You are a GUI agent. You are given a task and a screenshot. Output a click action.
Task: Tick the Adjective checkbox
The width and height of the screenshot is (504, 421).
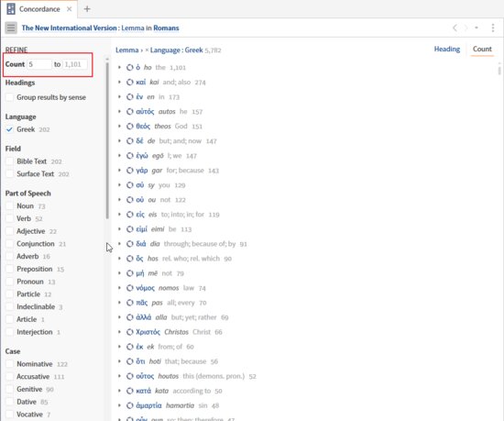tap(10, 231)
